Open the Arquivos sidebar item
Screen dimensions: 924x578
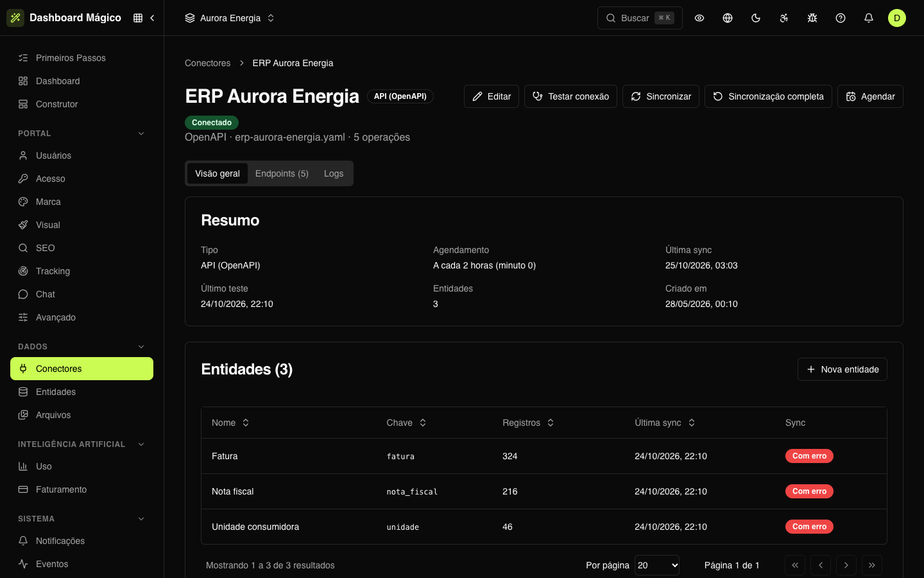point(81,415)
